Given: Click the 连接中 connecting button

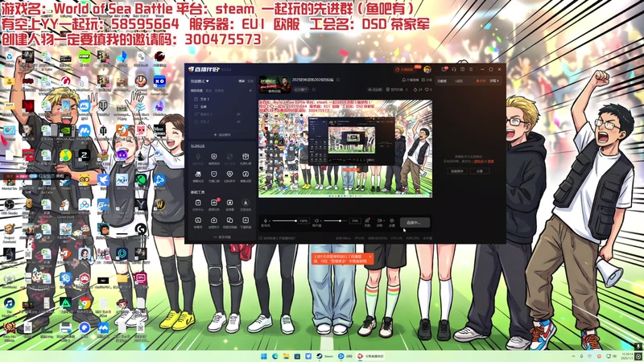Looking at the screenshot, I should pos(415,223).
